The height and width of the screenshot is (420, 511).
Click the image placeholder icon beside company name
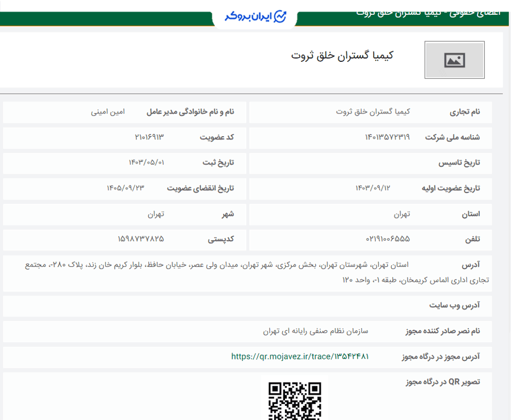(454, 60)
